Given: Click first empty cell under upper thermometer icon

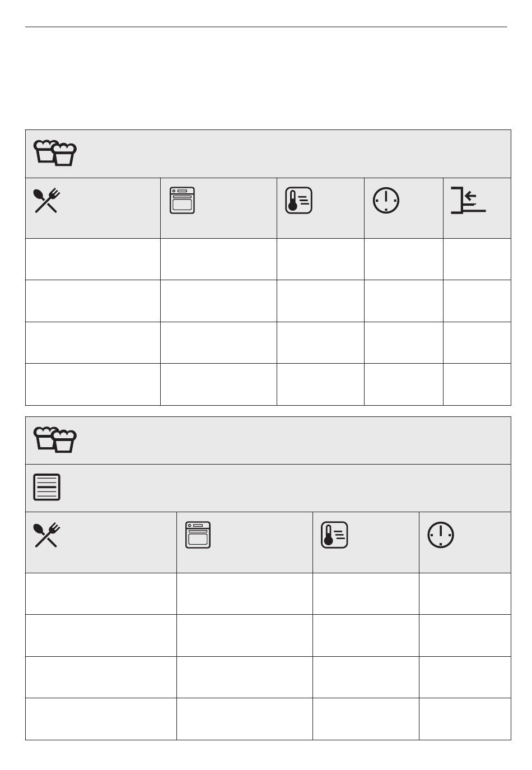Looking at the screenshot, I should click(320, 259).
